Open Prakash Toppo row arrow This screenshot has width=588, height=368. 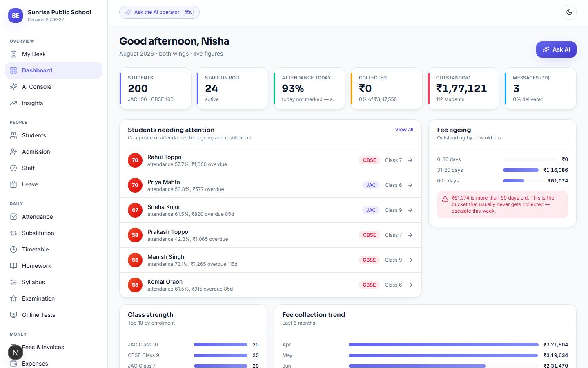coord(410,235)
